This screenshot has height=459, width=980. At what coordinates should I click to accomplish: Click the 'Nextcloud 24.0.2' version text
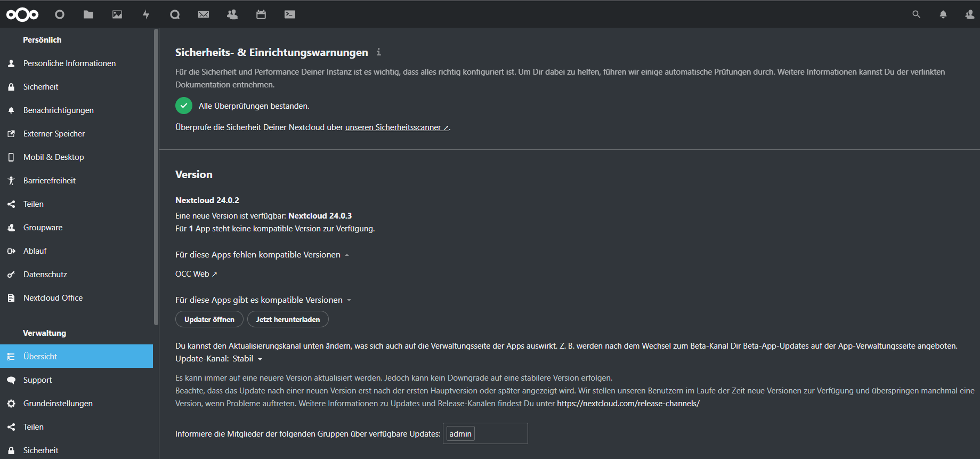click(207, 200)
